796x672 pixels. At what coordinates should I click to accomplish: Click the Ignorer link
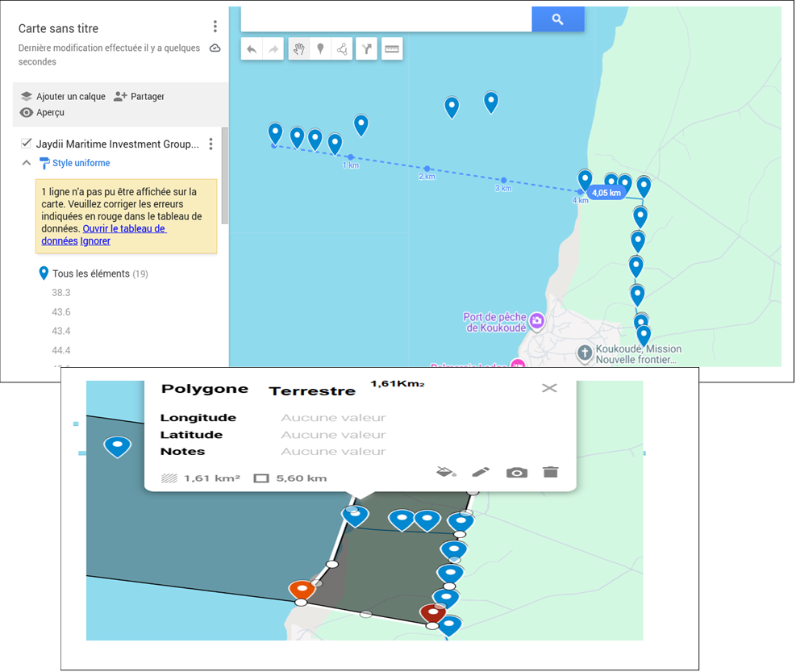95,241
